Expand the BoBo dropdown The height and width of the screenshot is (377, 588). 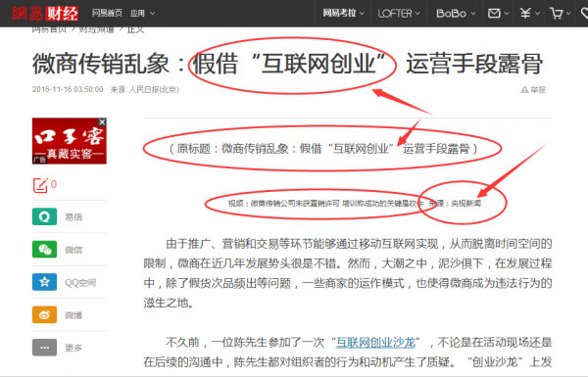tap(456, 14)
